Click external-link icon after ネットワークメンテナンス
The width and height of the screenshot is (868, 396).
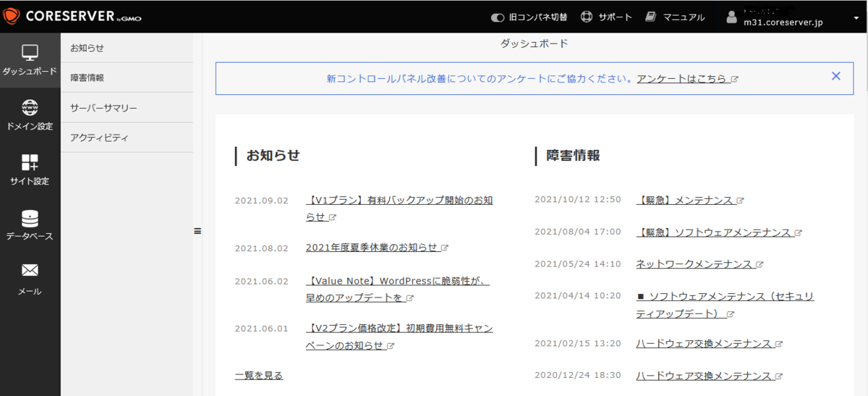(760, 264)
